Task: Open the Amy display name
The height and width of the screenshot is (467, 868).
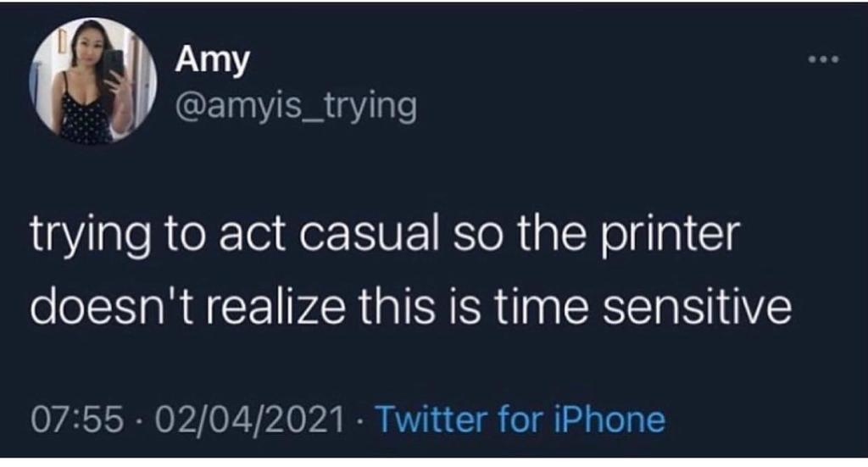Action: tap(212, 60)
